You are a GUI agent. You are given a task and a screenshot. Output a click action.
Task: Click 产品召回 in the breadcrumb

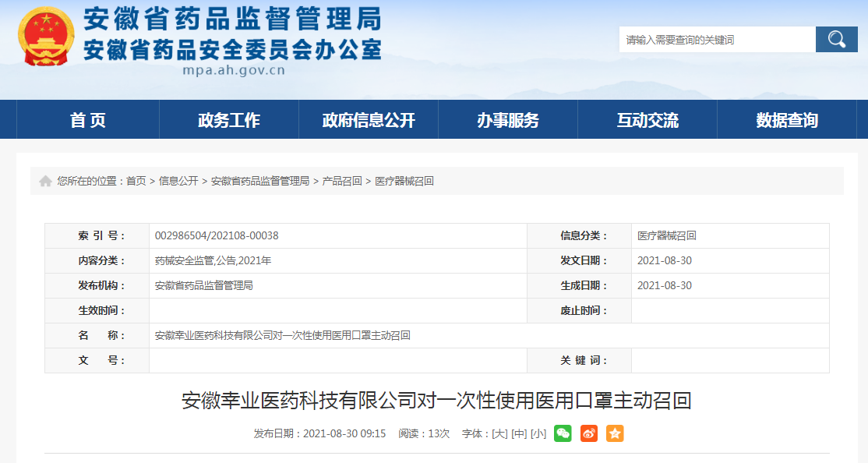point(342,181)
